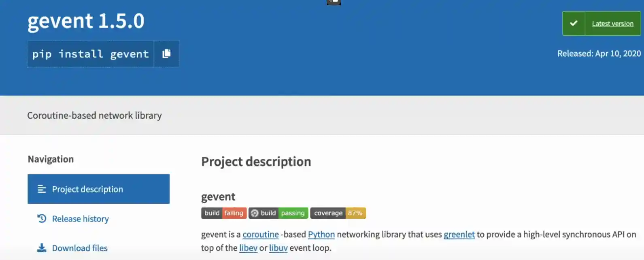Click the Release history clock icon
644x260 pixels.
coord(42,219)
